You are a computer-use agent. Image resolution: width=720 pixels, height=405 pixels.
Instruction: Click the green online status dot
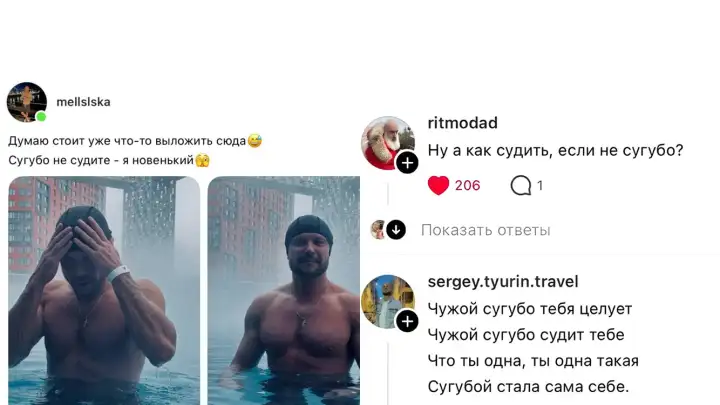[41, 117]
